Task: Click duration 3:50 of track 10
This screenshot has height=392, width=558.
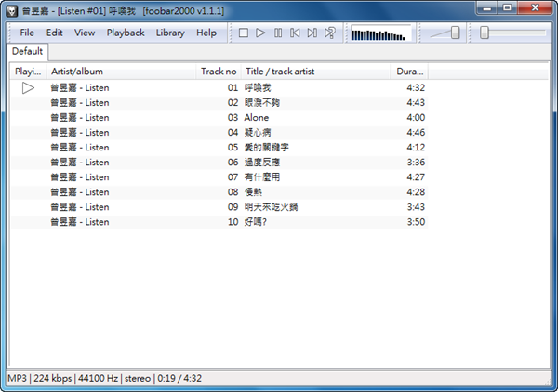Action: 416,222
